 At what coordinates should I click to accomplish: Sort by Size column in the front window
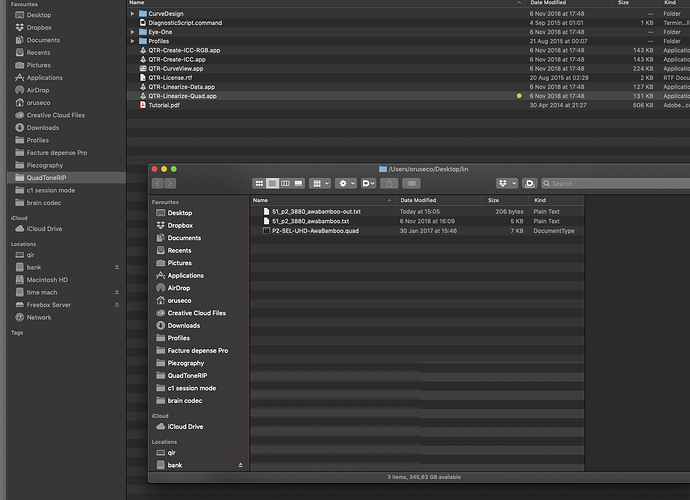494,201
